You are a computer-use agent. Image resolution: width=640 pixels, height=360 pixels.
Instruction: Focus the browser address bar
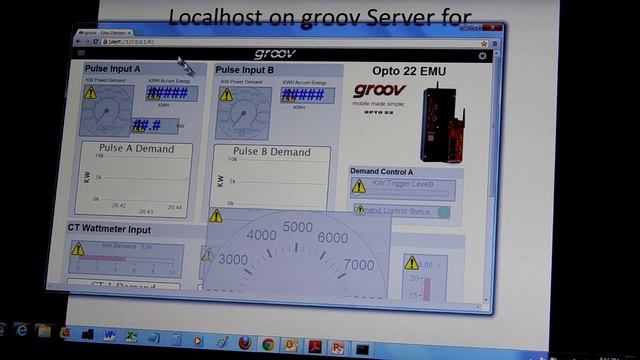pos(290,42)
